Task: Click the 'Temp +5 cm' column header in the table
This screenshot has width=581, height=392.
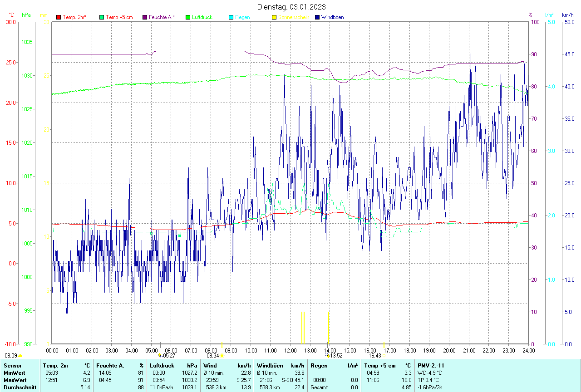Action: (380, 366)
